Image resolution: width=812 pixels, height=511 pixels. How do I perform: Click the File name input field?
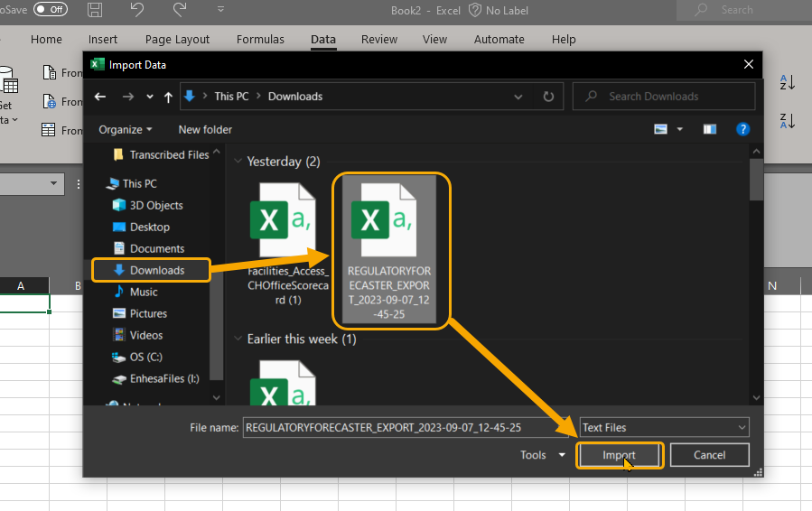pos(406,428)
